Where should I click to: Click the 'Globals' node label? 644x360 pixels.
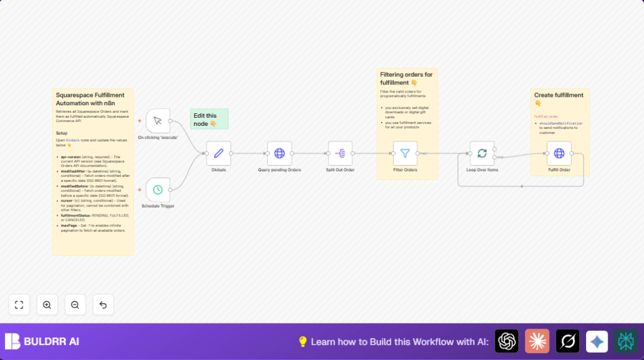point(218,170)
